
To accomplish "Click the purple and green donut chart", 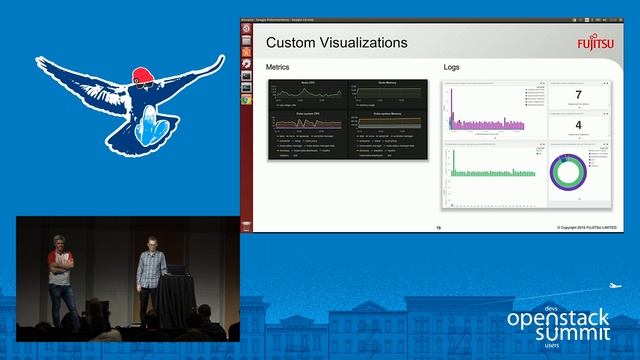I will (568, 172).
